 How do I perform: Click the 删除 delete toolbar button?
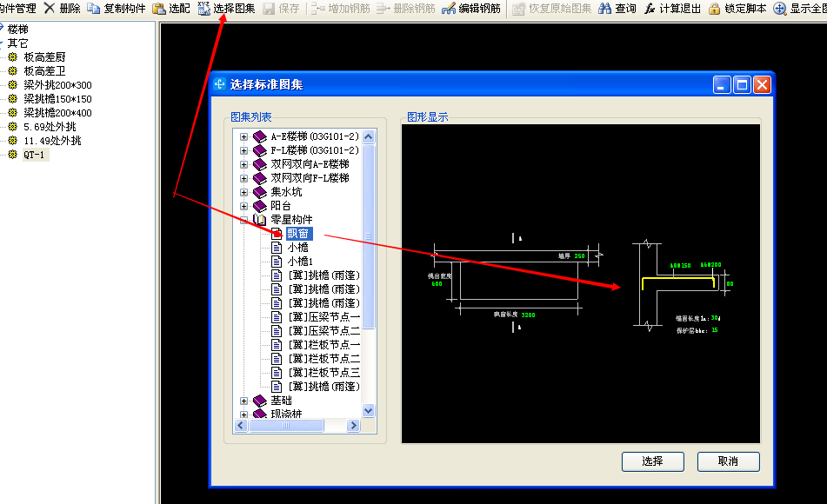(x=63, y=9)
